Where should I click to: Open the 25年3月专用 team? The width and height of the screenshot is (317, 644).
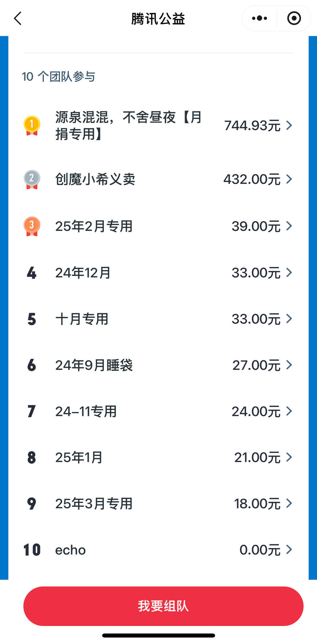pos(158,504)
